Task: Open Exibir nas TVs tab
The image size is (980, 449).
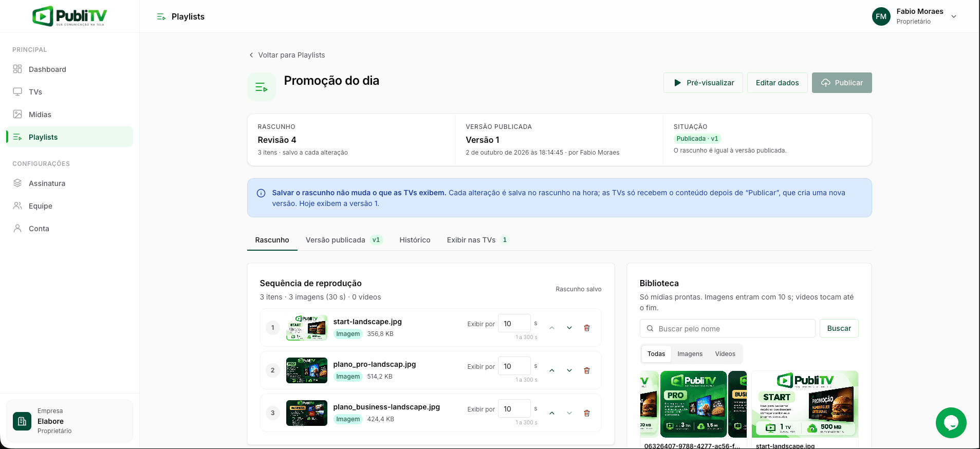Action: [x=478, y=240]
